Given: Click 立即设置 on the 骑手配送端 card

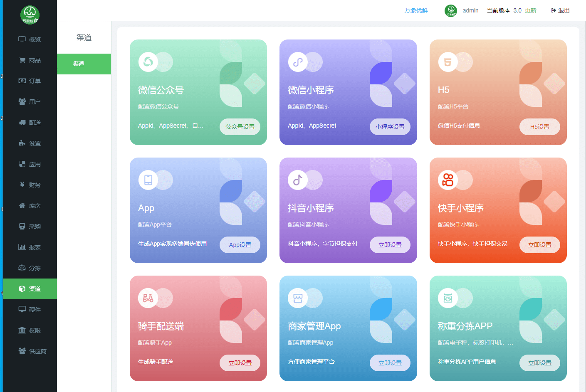Looking at the screenshot, I should coord(240,363).
